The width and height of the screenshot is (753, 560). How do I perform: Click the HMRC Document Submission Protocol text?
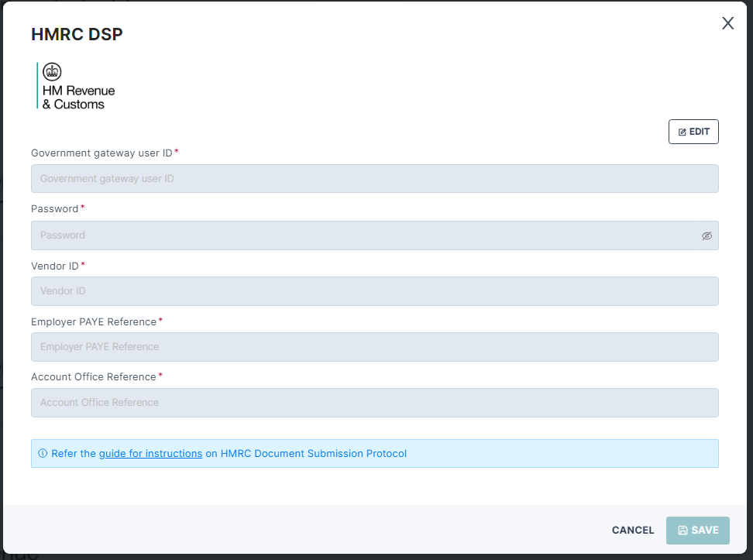tap(313, 453)
